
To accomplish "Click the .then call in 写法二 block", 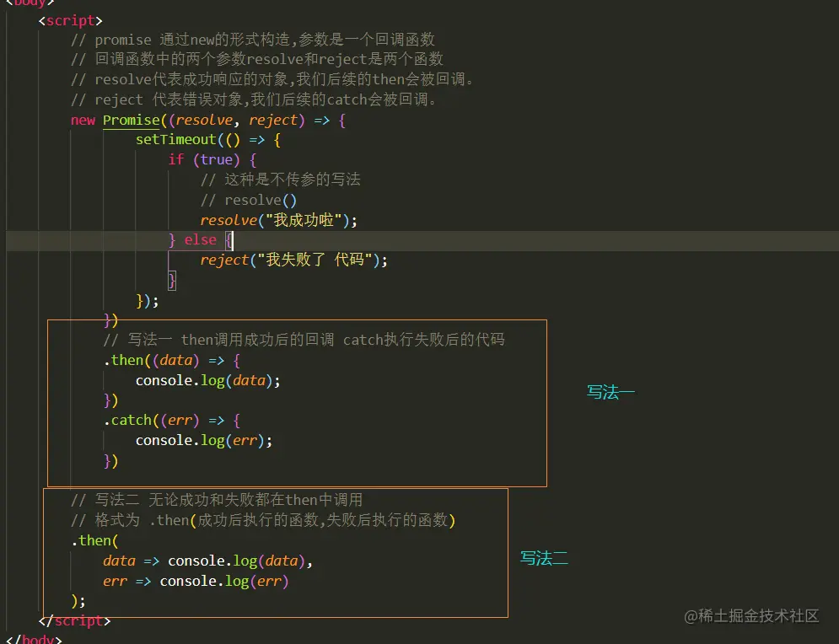I will pyautogui.click(x=93, y=540).
